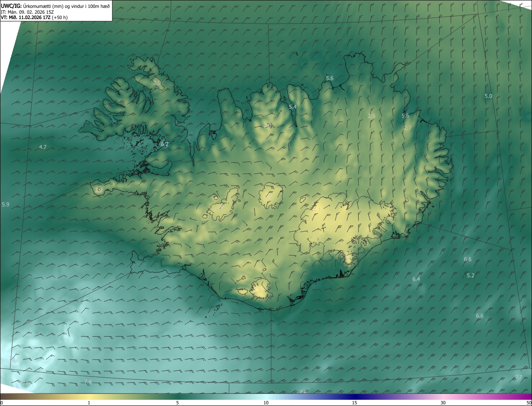The image size is (532, 406).
Task: Click the 5.9 value at the western edge
Action: pyautogui.click(x=5, y=205)
